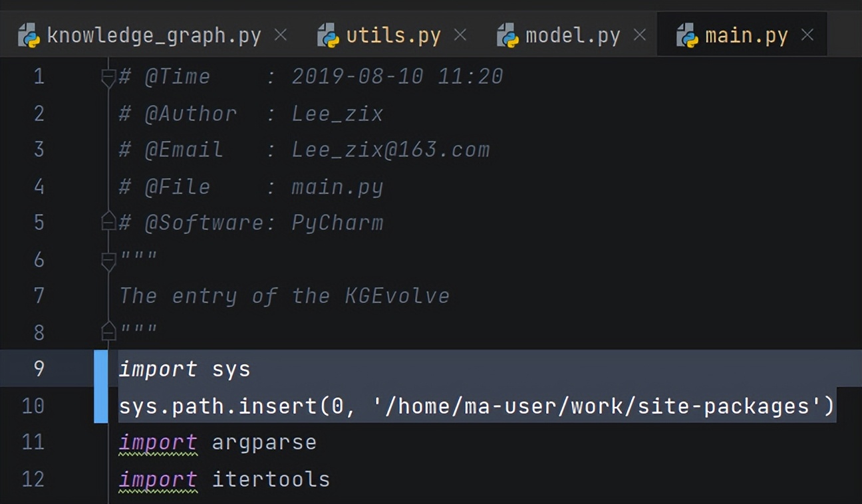Click 'The entry of the KGEvolve' docstring text
The width and height of the screenshot is (862, 504).
(x=284, y=295)
